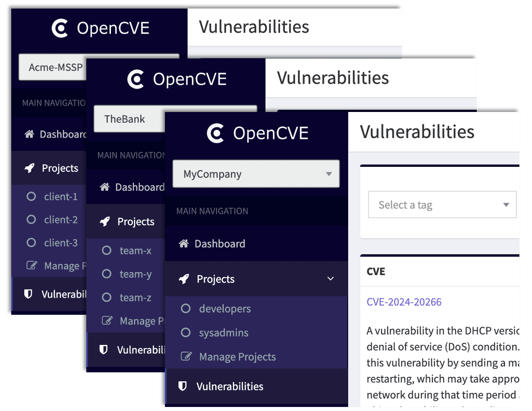Click the Projects rocket icon in MyCompany sidebar
The width and height of the screenshot is (532, 411).
[x=184, y=279]
